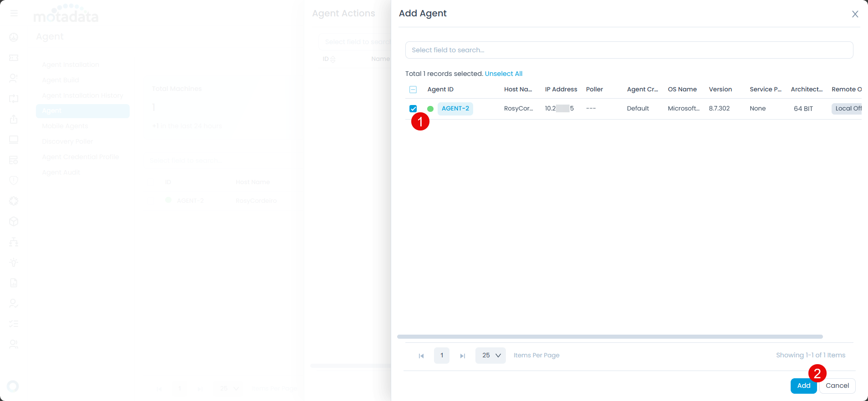Click the shield icon in the left sidebar
Screen dimensions: 868x401
[14, 180]
